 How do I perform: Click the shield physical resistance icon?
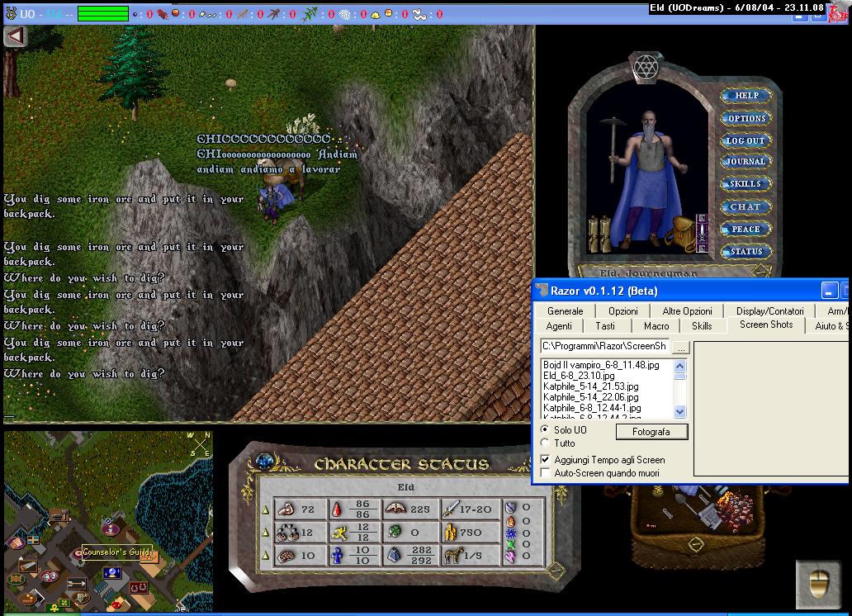[510, 508]
